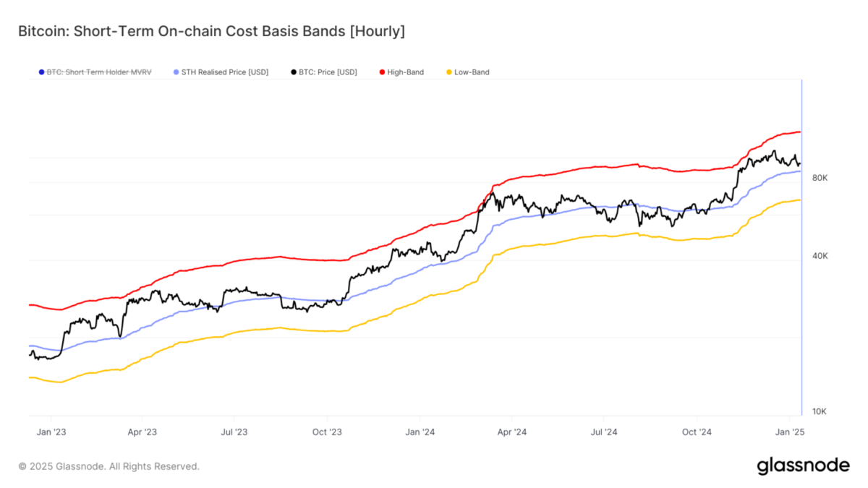Select the Jan '25 x-axis label
Screen dimensions: 868x488
point(789,432)
